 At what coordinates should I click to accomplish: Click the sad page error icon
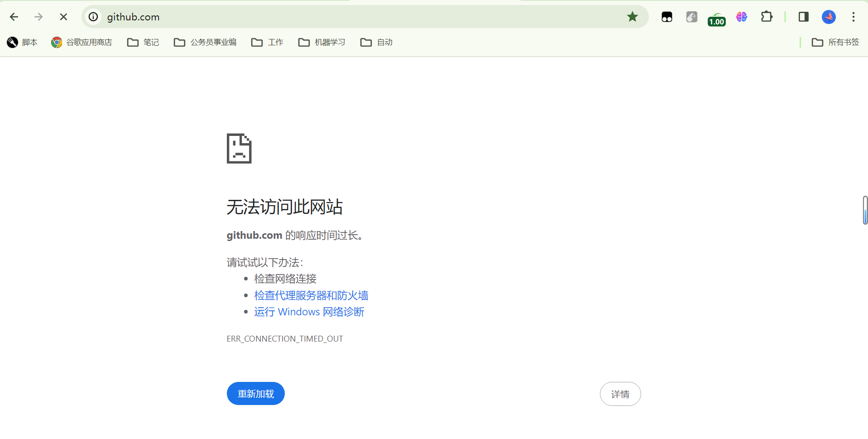coord(239,149)
